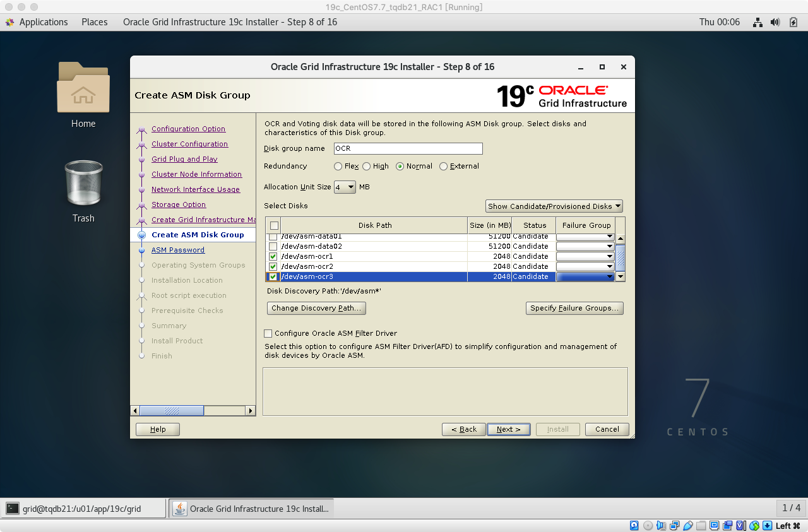Click the Java icon of installer taskbar entry

pyautogui.click(x=180, y=509)
